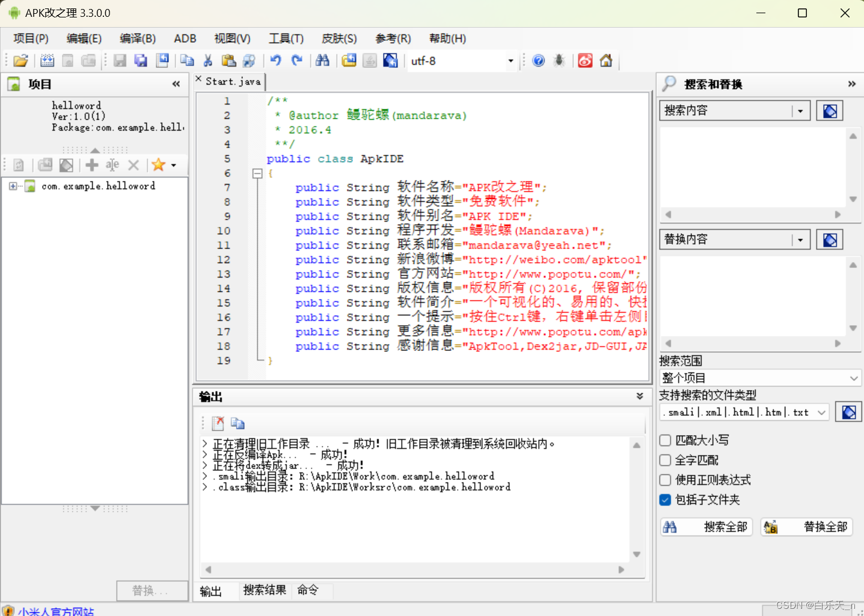This screenshot has height=616, width=864.
Task: Click the blue navigate-back icon beside encoding box
Action: click(390, 61)
